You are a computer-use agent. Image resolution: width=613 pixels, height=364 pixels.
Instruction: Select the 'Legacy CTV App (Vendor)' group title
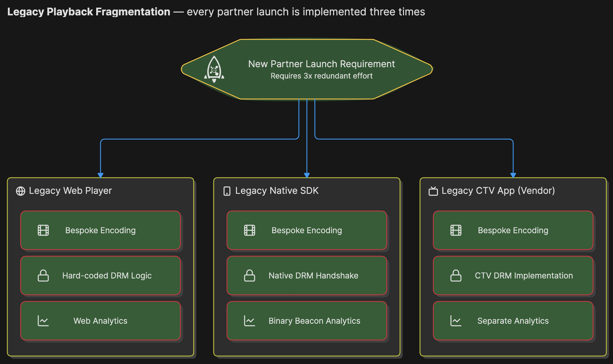498,191
